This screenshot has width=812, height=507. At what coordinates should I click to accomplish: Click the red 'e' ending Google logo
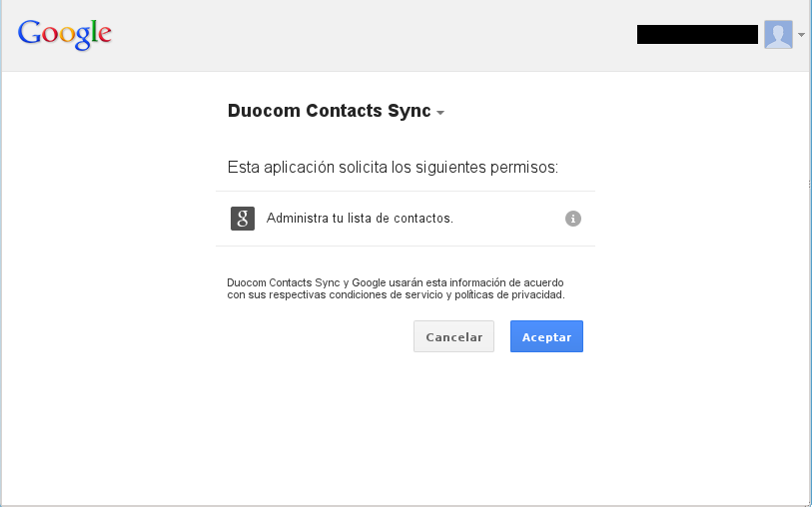(103, 36)
